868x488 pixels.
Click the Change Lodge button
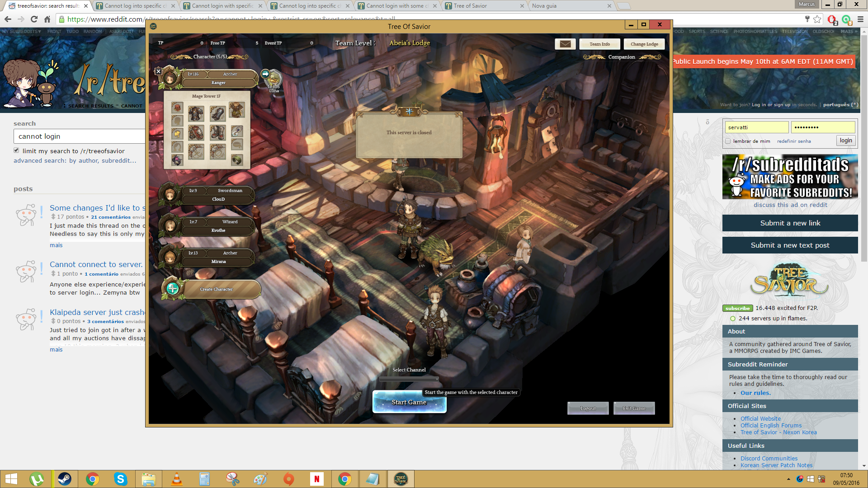pos(644,44)
